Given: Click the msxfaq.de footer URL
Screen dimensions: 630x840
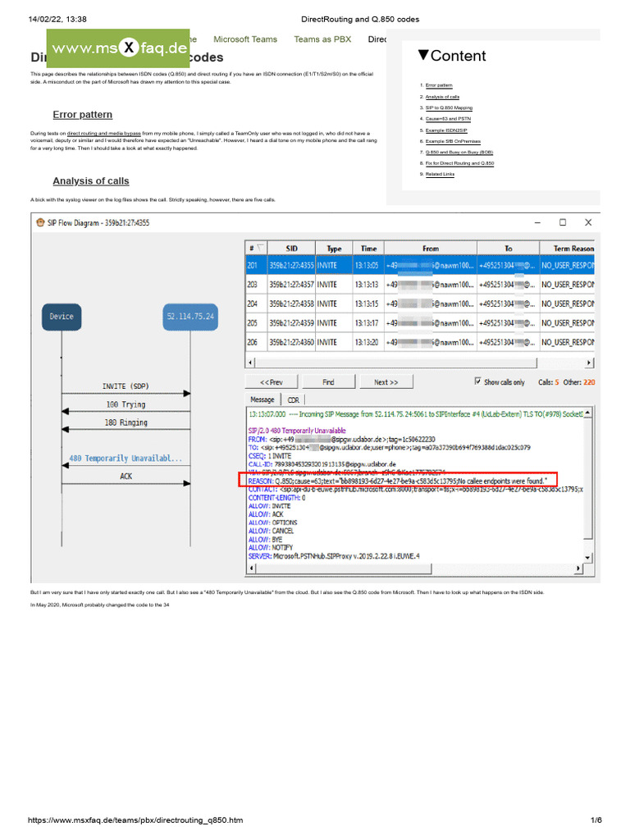Looking at the screenshot, I should pos(135,819).
